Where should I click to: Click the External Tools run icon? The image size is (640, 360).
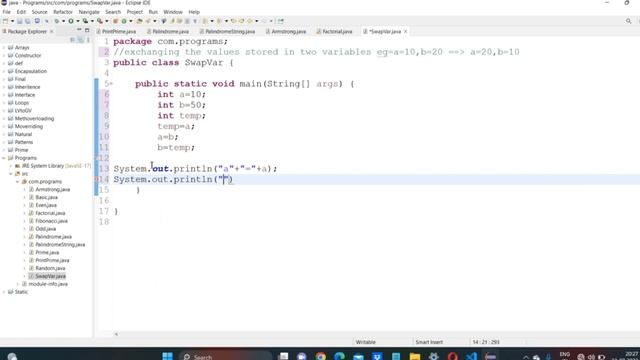pyautogui.click(x=100, y=21)
